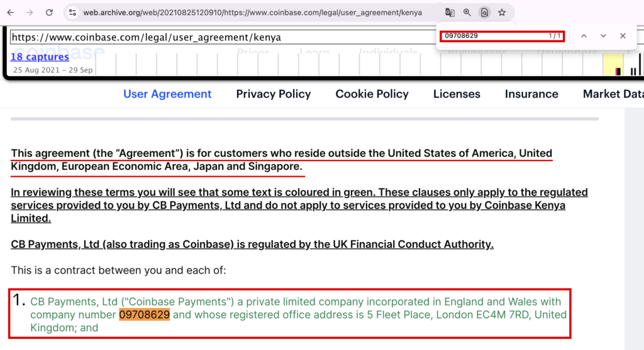The height and width of the screenshot is (350, 644).
Task: Open the Cookie Policy tab
Action: [372, 94]
